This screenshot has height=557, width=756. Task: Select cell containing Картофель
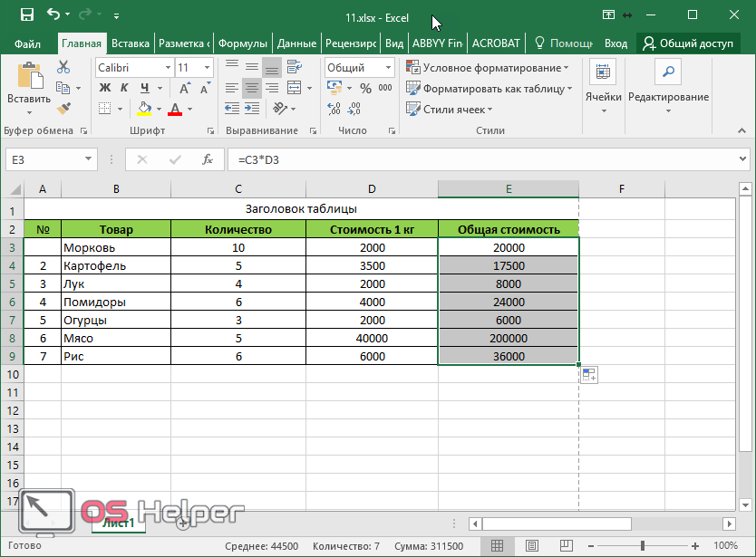click(115, 266)
